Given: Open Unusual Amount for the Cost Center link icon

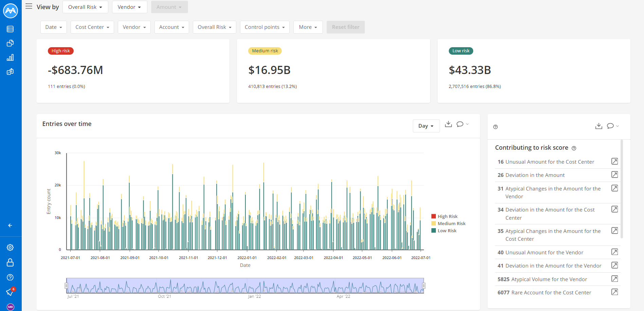Looking at the screenshot, I should (614, 161).
